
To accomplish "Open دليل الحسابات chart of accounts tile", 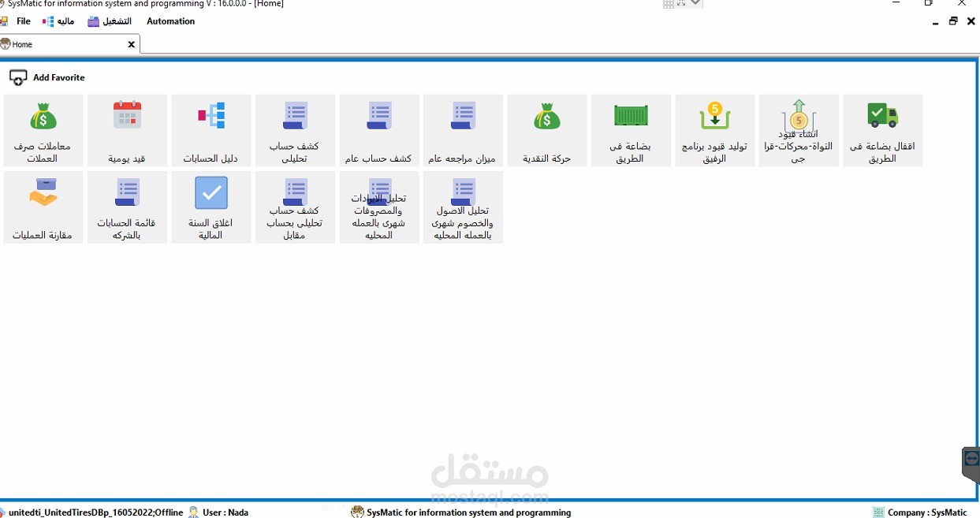I will click(x=211, y=131).
